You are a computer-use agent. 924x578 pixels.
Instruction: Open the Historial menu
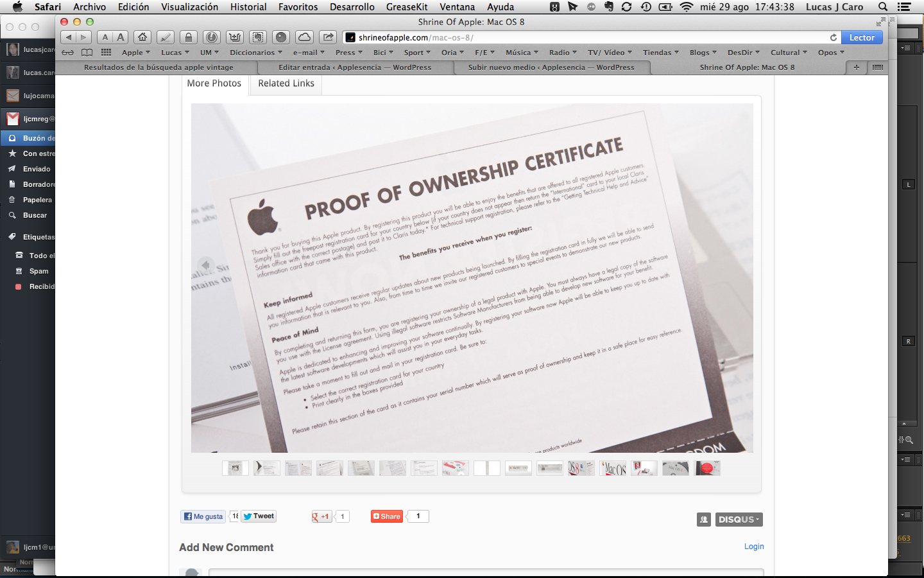click(x=248, y=7)
